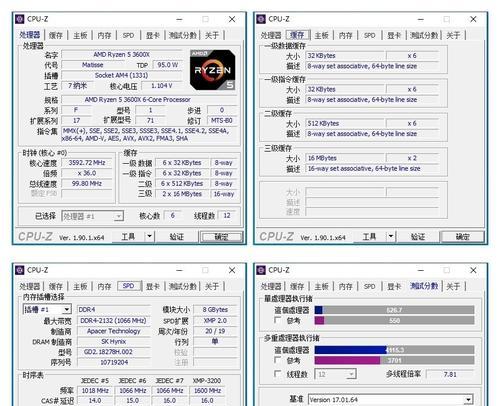This screenshot has height=406, width=500.
Task: Click single-thread 参考 score bar 550
Action: tap(394, 320)
